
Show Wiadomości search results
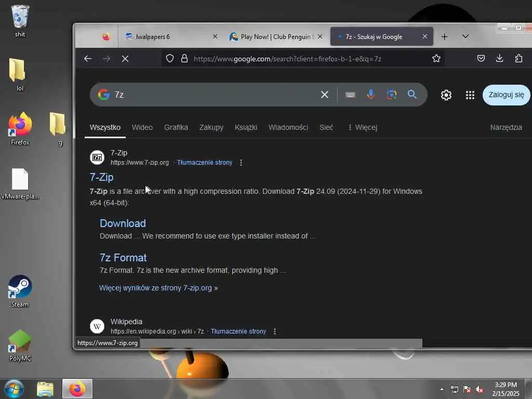coord(288,128)
